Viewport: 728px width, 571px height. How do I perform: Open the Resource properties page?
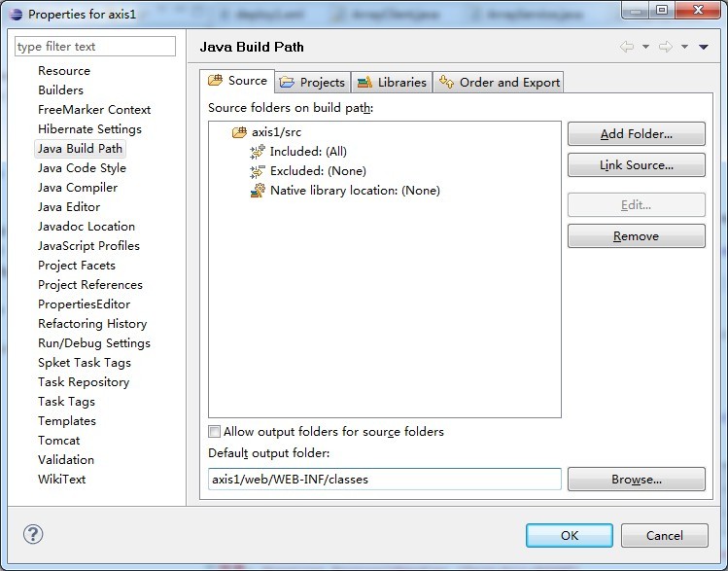64,71
